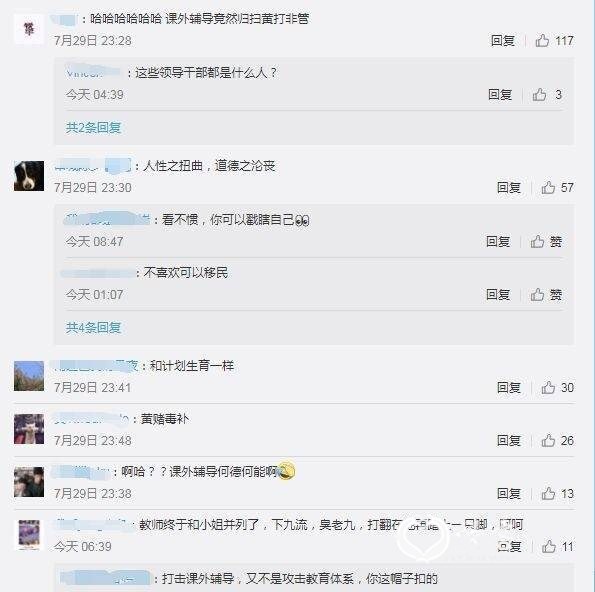Like the comment '和计划生育一样'
Viewport: 595px width, 592px height.
(x=548, y=387)
